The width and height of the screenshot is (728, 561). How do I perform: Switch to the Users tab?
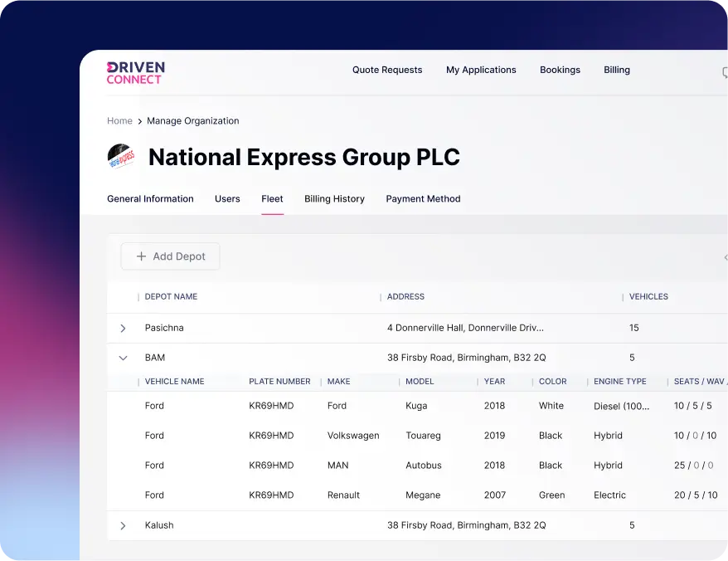[227, 199]
